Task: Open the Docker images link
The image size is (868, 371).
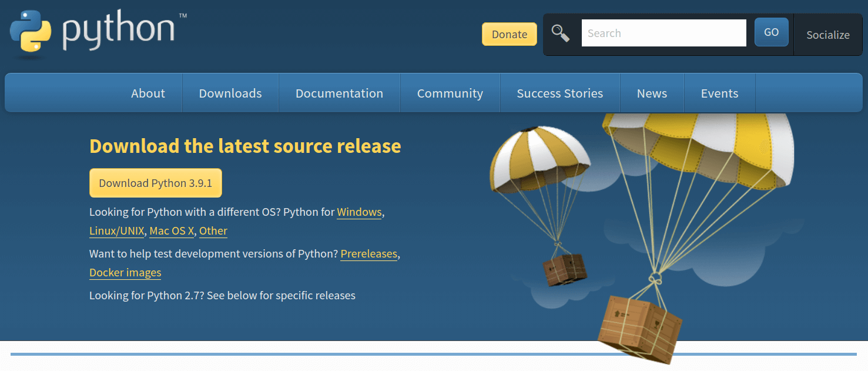Action: tap(125, 273)
